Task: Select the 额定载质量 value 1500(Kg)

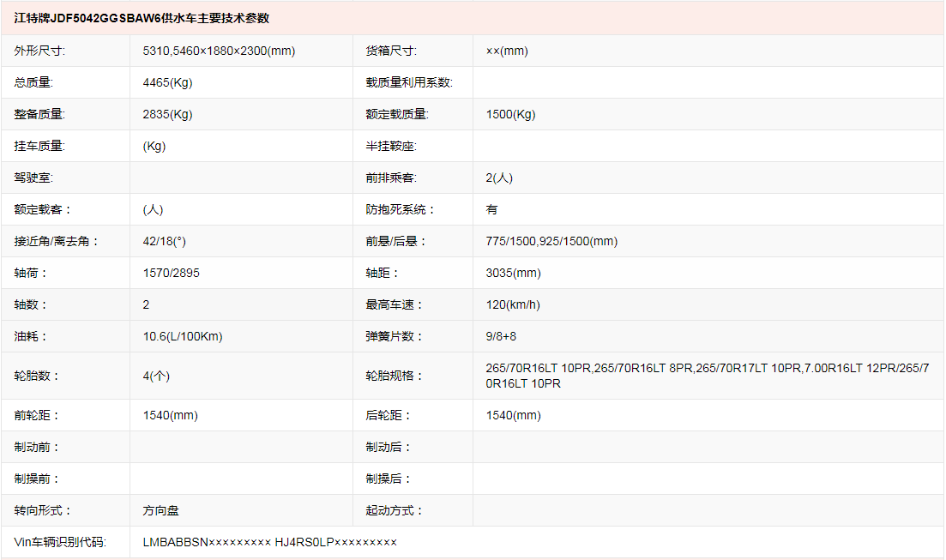Action: click(x=510, y=114)
